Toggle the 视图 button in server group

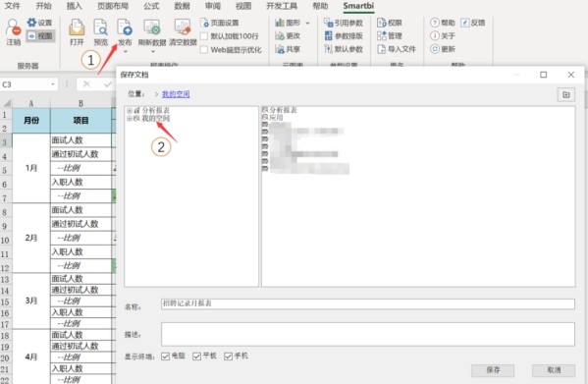click(x=41, y=36)
